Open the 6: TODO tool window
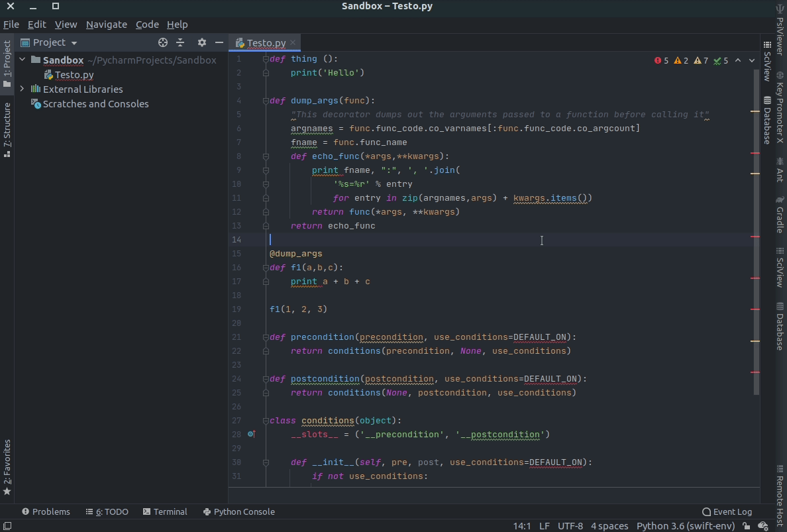 107,511
